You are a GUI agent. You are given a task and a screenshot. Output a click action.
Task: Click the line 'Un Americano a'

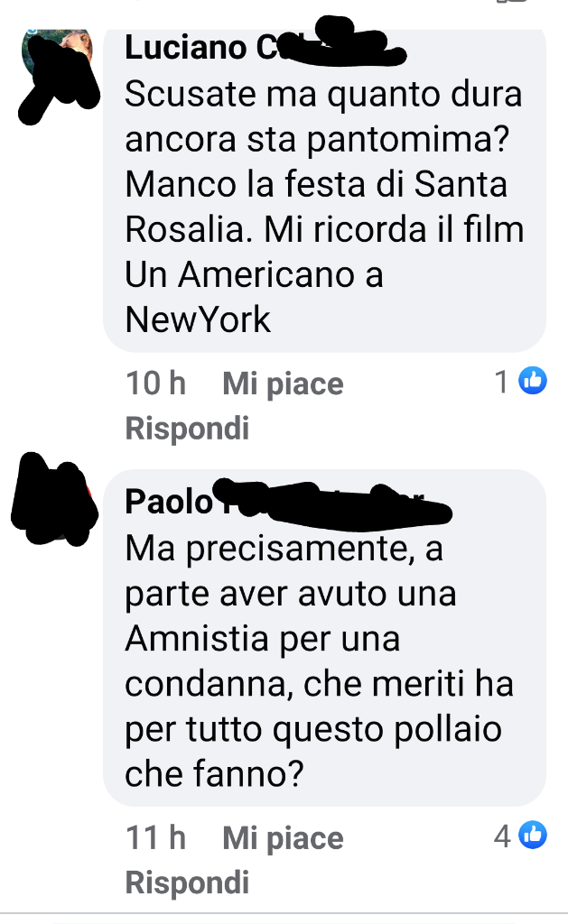pyautogui.click(x=255, y=274)
